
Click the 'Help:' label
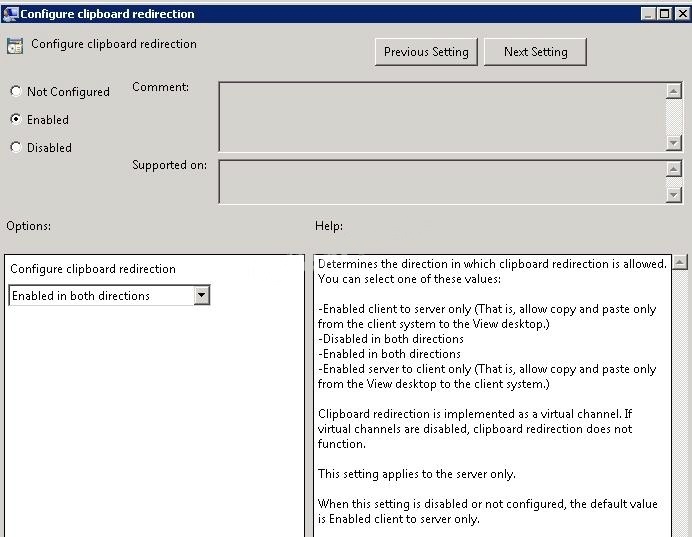(329, 226)
